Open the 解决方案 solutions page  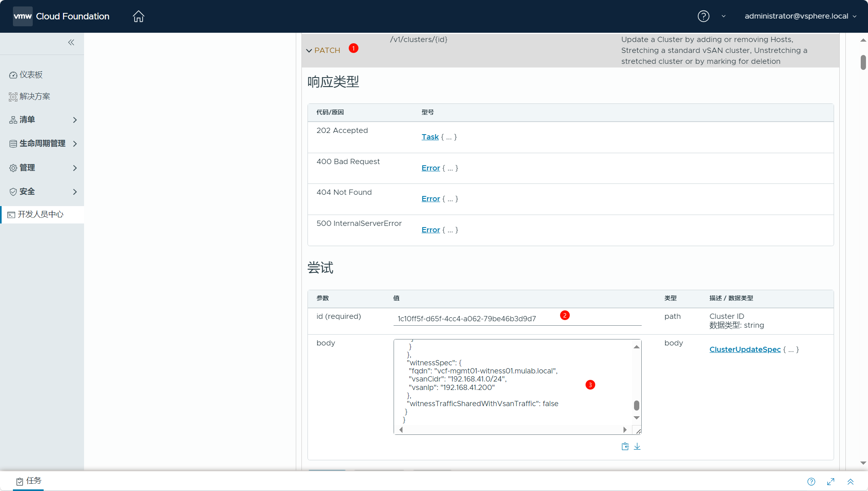pos(35,97)
